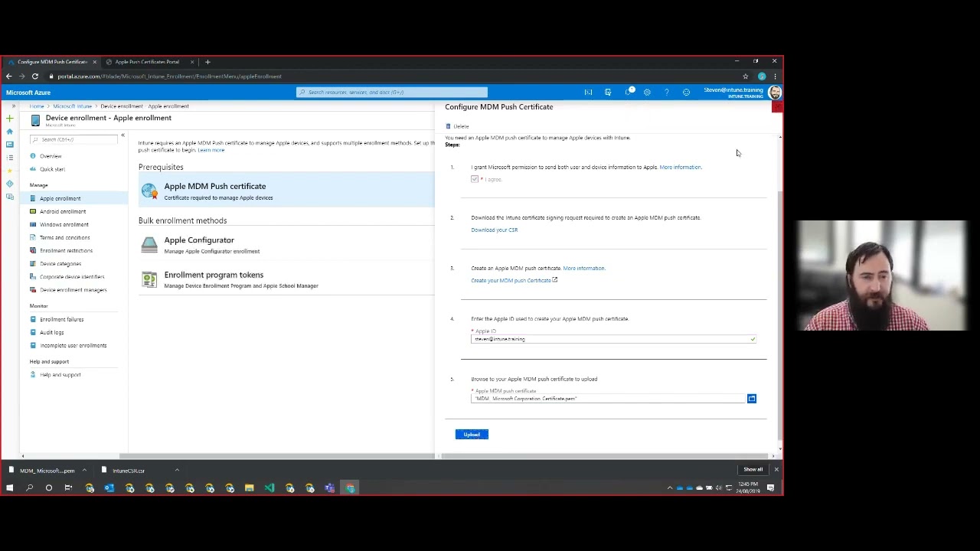This screenshot has width=980, height=551.
Task: Show hidden system tray icons
Action: click(x=670, y=487)
